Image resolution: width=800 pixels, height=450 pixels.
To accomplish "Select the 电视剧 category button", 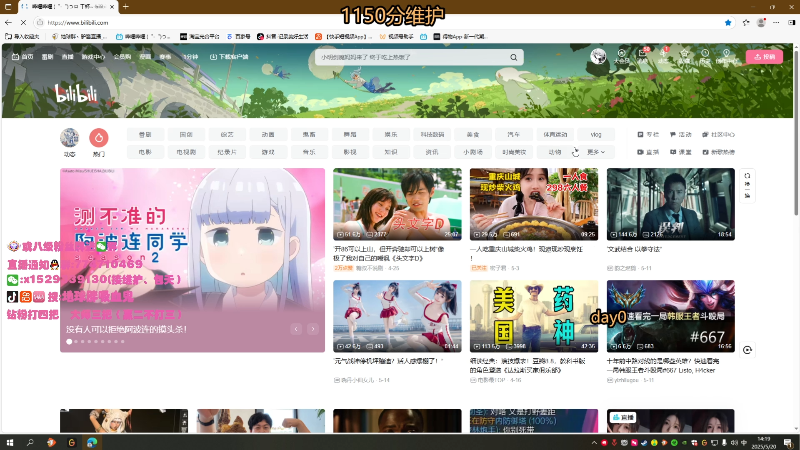I will point(186,152).
